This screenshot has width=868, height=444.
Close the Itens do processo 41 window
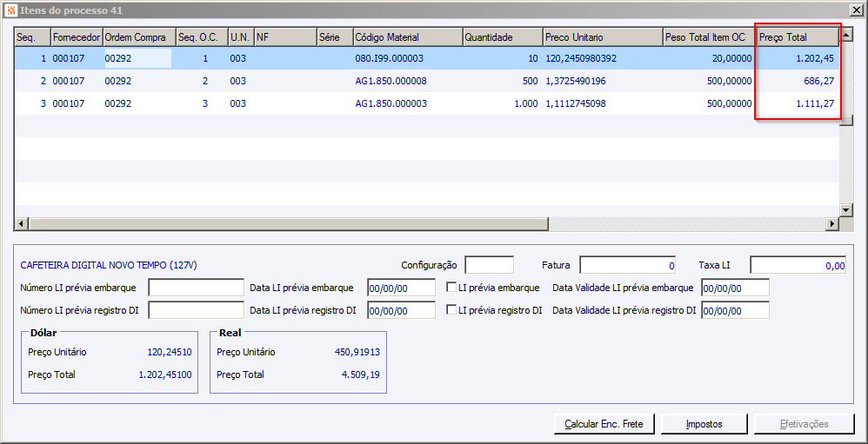(x=856, y=9)
